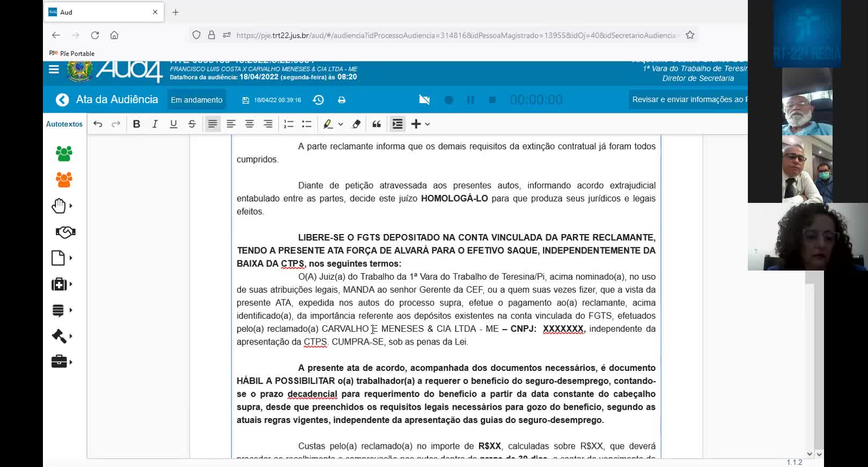Justify text alignment
868x467 pixels.
coord(212,124)
